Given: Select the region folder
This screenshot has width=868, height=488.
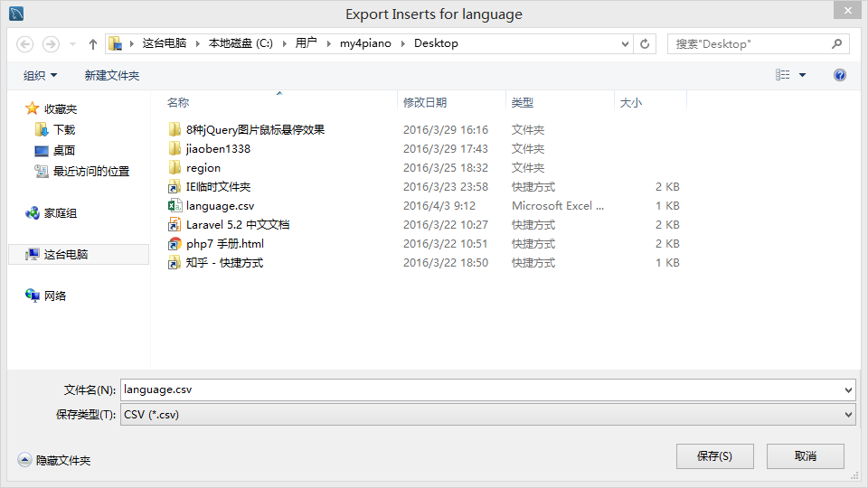Looking at the screenshot, I should click(x=203, y=168).
